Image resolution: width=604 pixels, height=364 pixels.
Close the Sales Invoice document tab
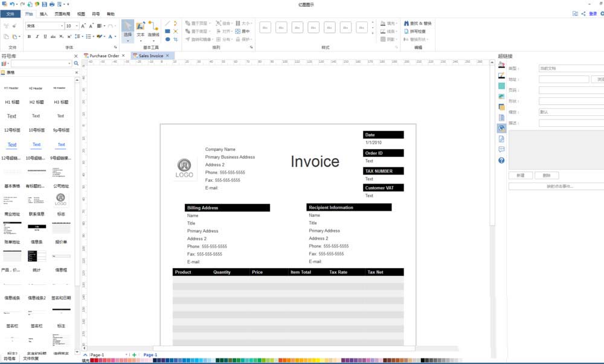click(x=167, y=56)
